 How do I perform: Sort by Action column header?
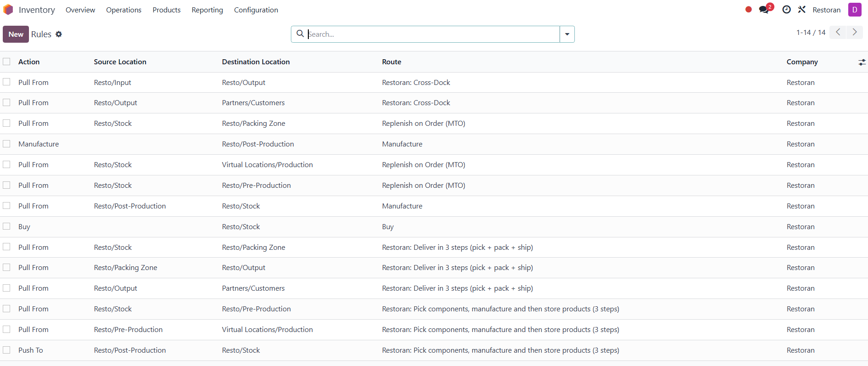tap(29, 62)
